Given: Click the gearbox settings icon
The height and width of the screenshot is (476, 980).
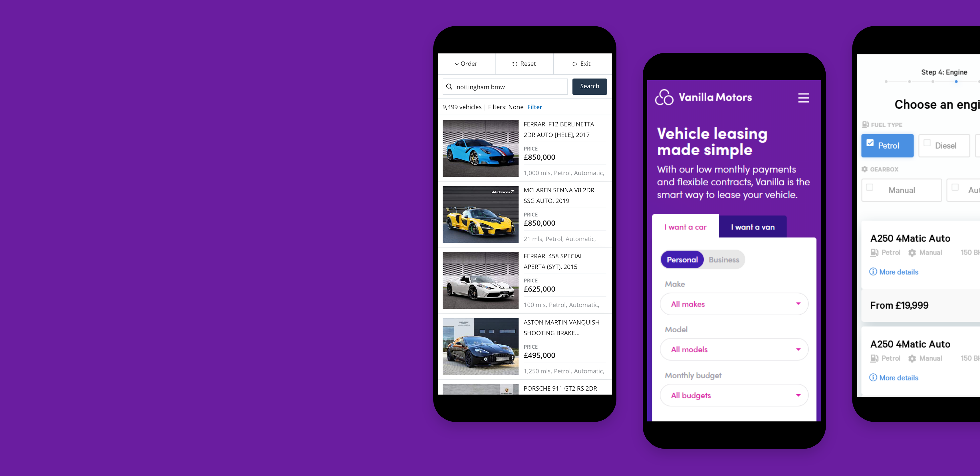Looking at the screenshot, I should coord(865,169).
